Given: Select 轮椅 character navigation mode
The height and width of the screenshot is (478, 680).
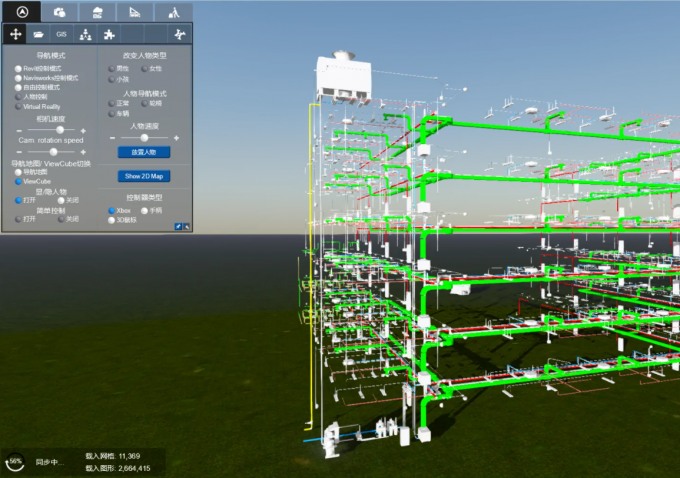Looking at the screenshot, I should 144,103.
